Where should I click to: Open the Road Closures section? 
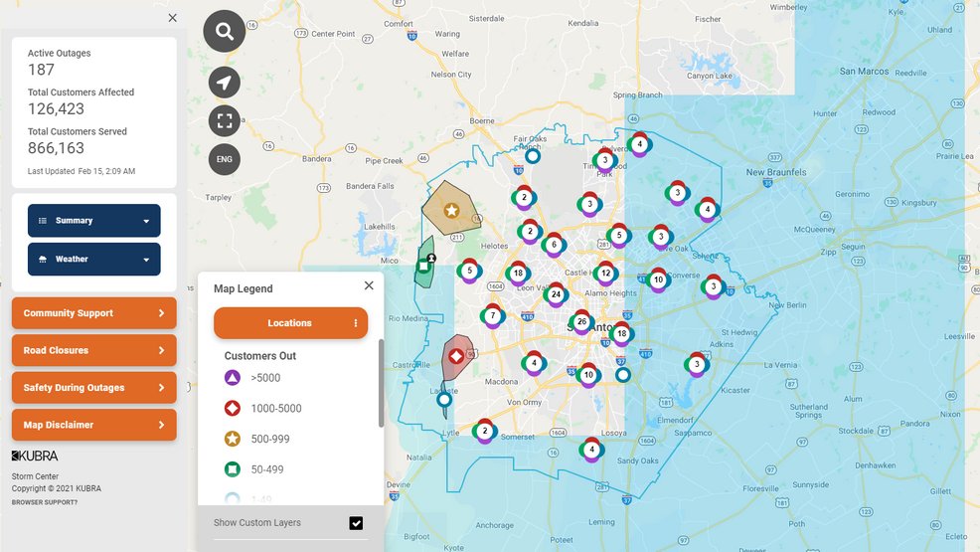[93, 350]
